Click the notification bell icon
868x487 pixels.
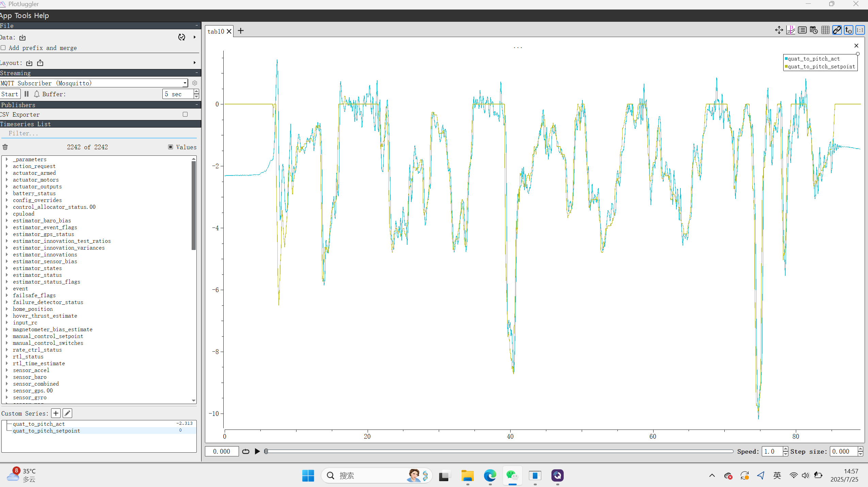coord(37,94)
